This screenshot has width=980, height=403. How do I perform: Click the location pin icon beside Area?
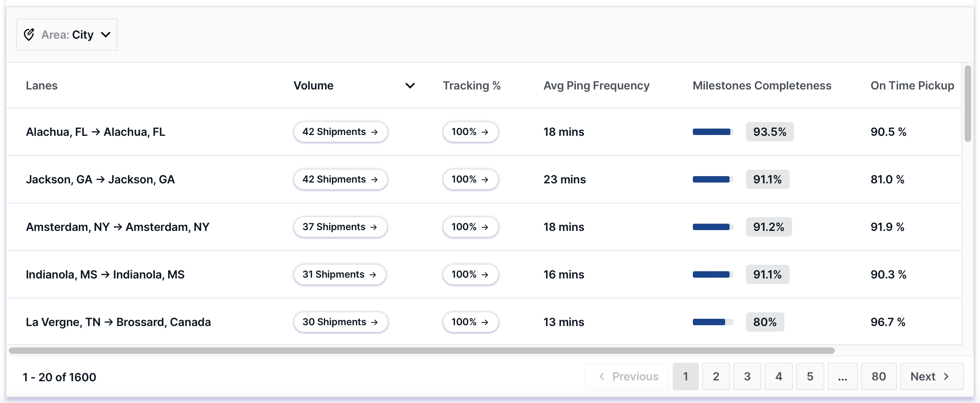click(29, 35)
